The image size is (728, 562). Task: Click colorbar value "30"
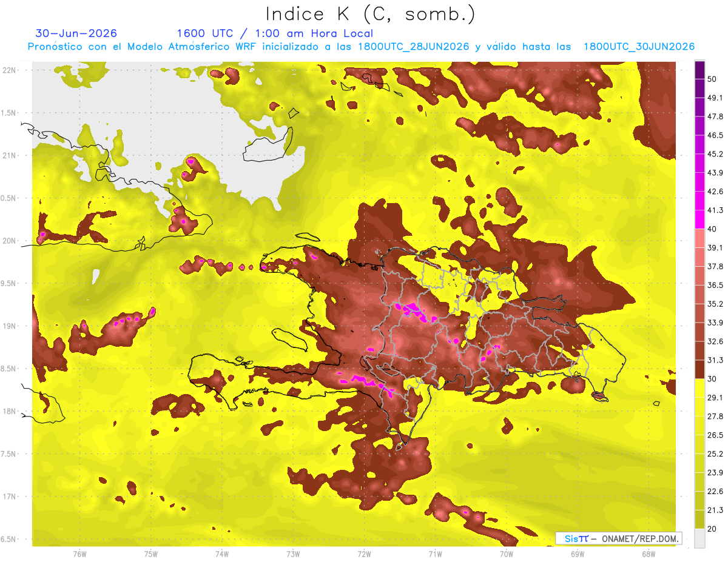(x=712, y=379)
